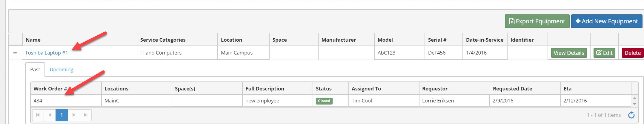Switch to the Upcoming tab
The image size is (644, 124).
[x=61, y=69]
